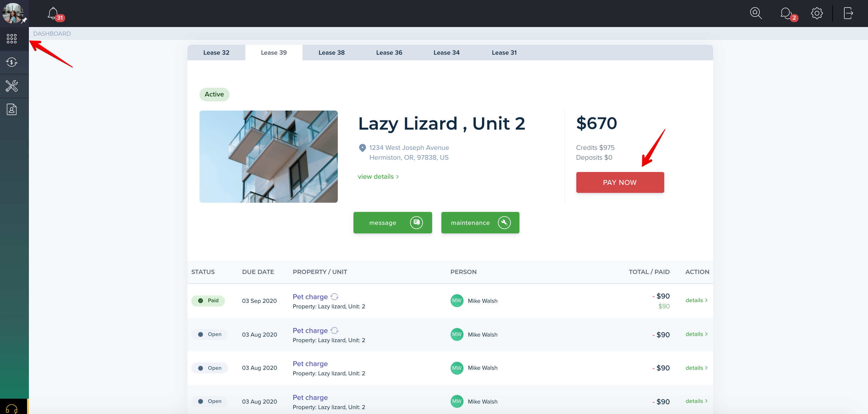Click the PERSON column header

pos(463,272)
